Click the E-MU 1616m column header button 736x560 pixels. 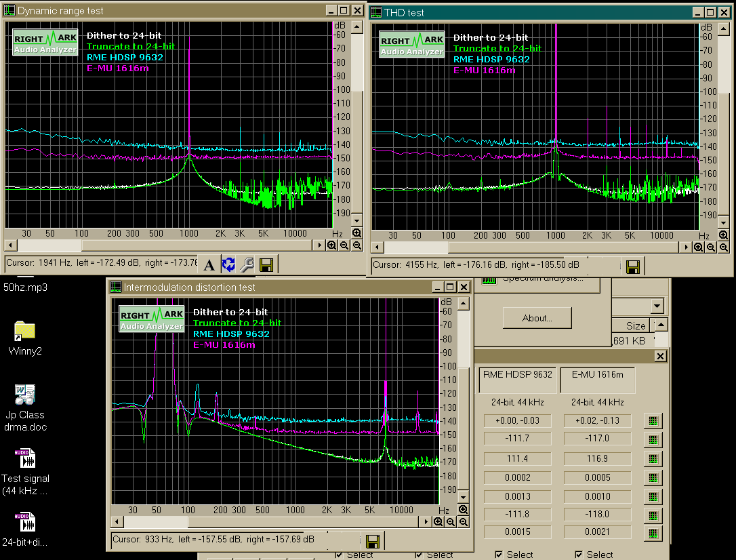click(x=598, y=380)
